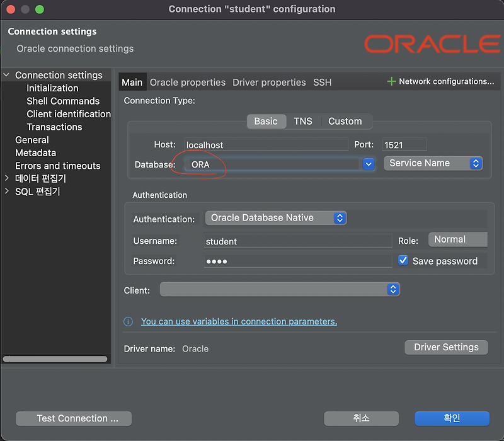Screen dimensions: 504x441
Task: Select Metadata in the sidebar tree
Action: [36, 152]
